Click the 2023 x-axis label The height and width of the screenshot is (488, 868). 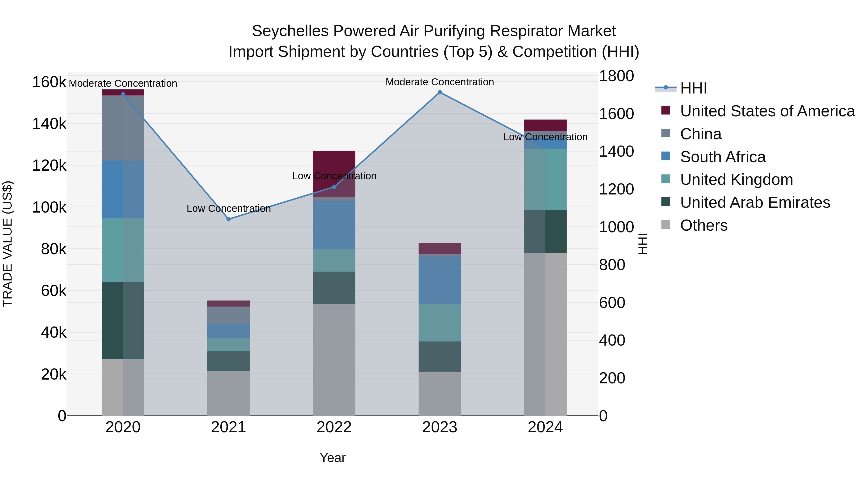tap(440, 427)
